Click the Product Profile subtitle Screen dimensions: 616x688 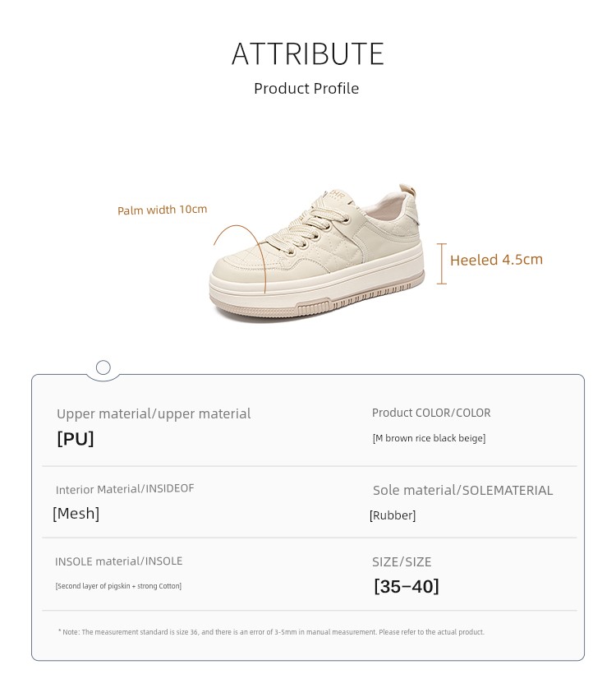(306, 89)
